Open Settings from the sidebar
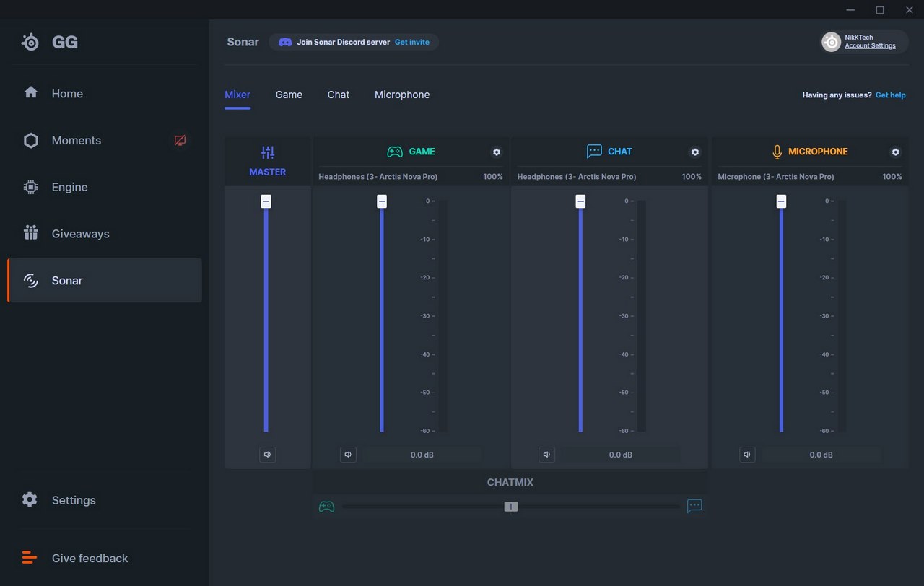The image size is (924, 586). (x=105, y=500)
